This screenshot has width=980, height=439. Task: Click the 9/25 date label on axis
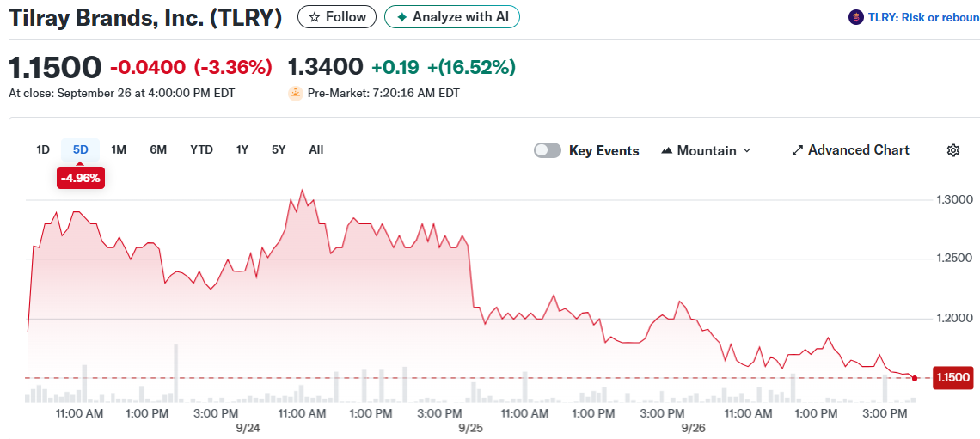(x=470, y=429)
